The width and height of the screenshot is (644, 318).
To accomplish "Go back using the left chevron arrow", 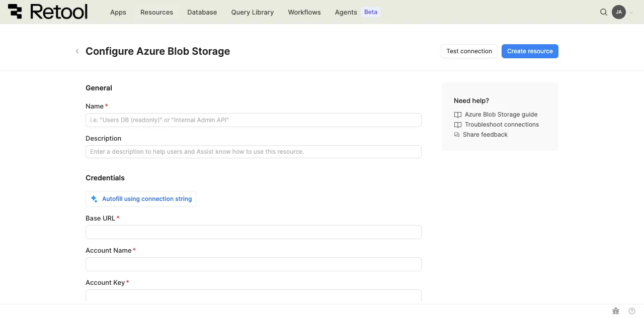I will 77,51.
